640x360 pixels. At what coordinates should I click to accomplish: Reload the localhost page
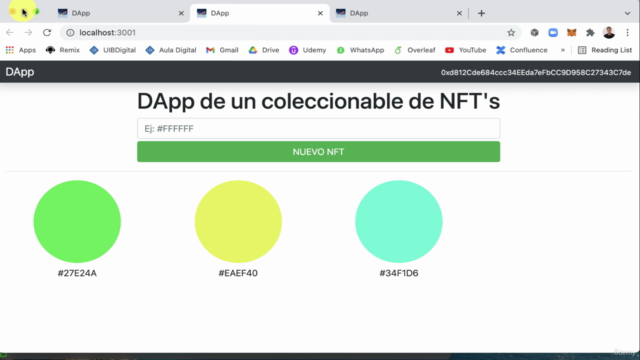tap(47, 32)
